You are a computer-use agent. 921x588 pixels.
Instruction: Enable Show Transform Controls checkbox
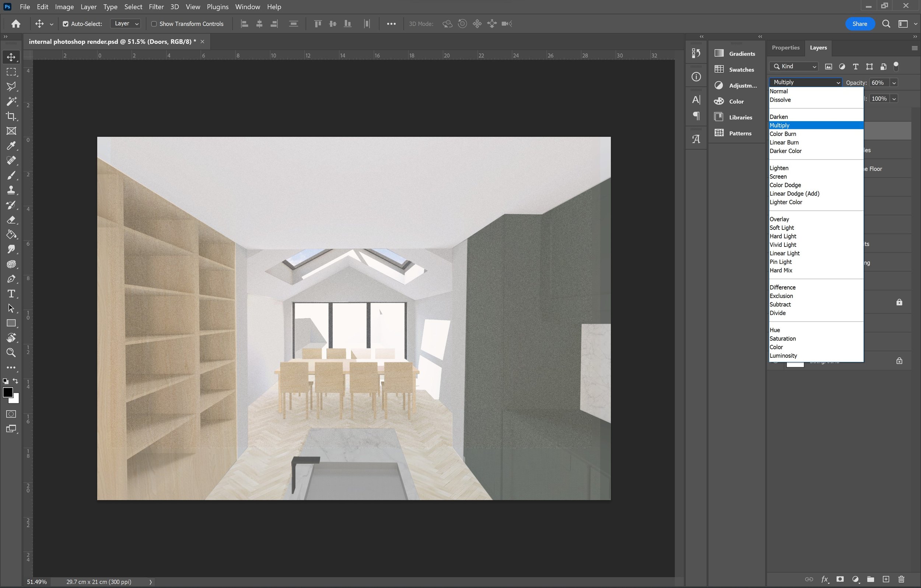point(154,24)
